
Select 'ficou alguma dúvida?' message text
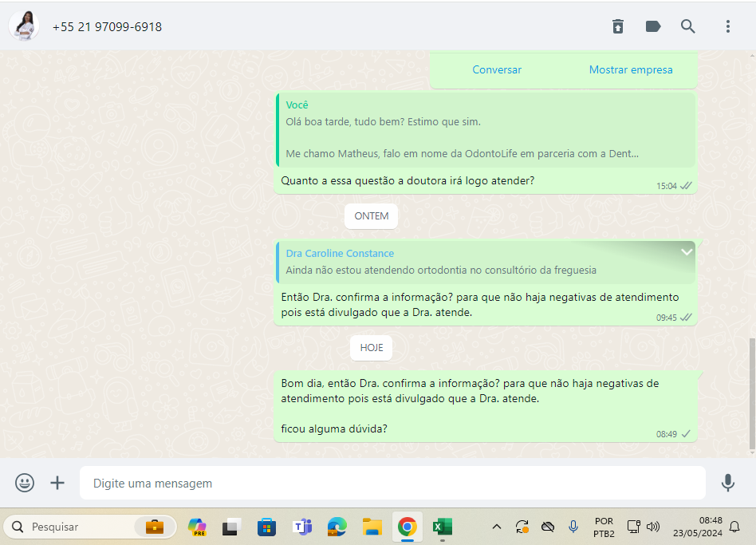click(334, 428)
